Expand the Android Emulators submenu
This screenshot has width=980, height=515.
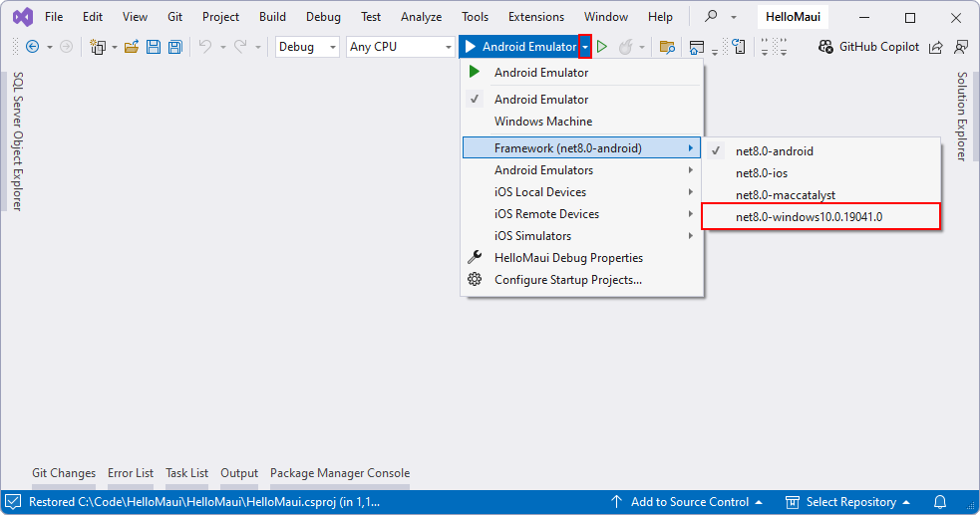click(x=582, y=169)
